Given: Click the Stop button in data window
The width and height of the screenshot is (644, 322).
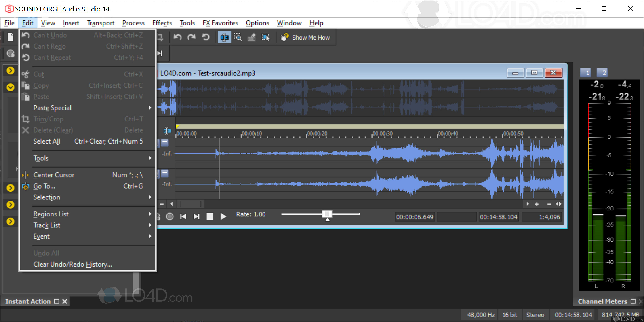Looking at the screenshot, I should (x=210, y=217).
